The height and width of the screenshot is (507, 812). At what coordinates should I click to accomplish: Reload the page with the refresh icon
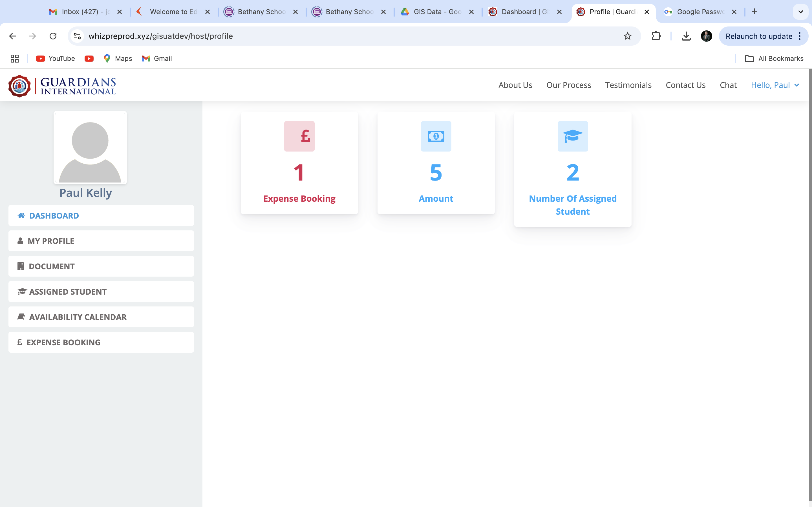53,36
